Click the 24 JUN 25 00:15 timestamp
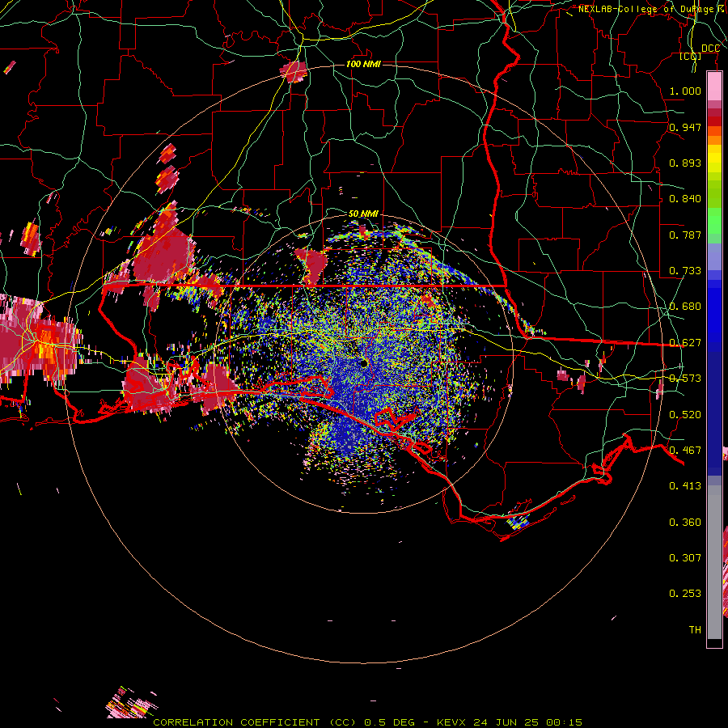This screenshot has height=728, width=728. (528, 722)
